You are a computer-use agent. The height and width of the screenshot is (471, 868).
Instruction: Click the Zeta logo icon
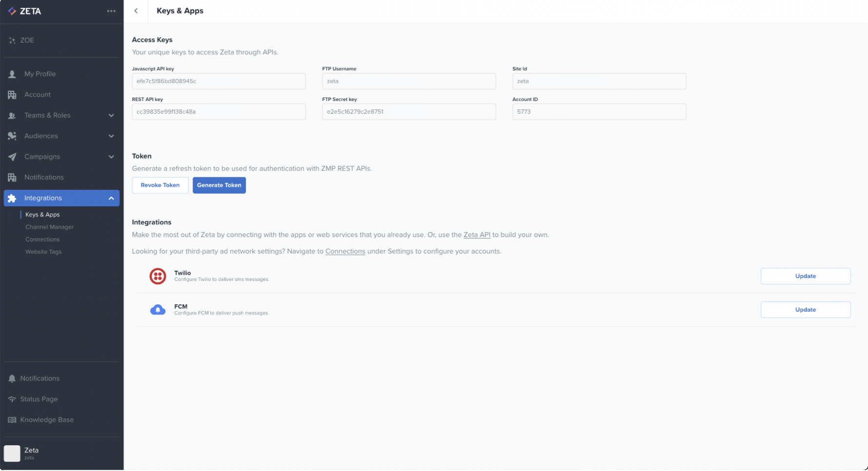(12, 11)
